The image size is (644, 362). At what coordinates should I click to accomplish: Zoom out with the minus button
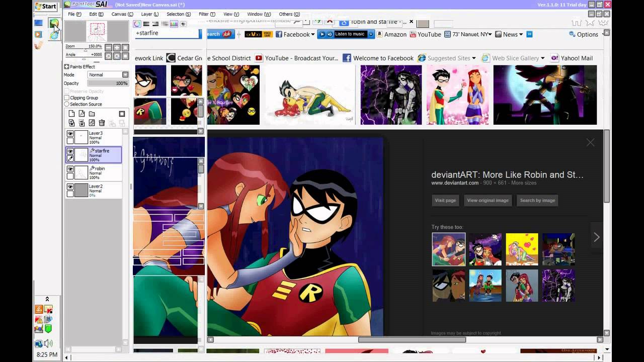pos(109,48)
